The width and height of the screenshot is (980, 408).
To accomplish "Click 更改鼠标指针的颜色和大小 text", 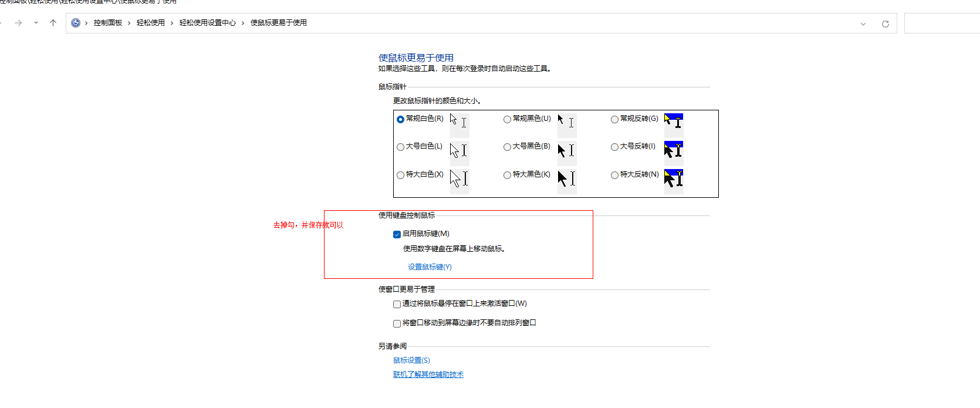I will (437, 101).
